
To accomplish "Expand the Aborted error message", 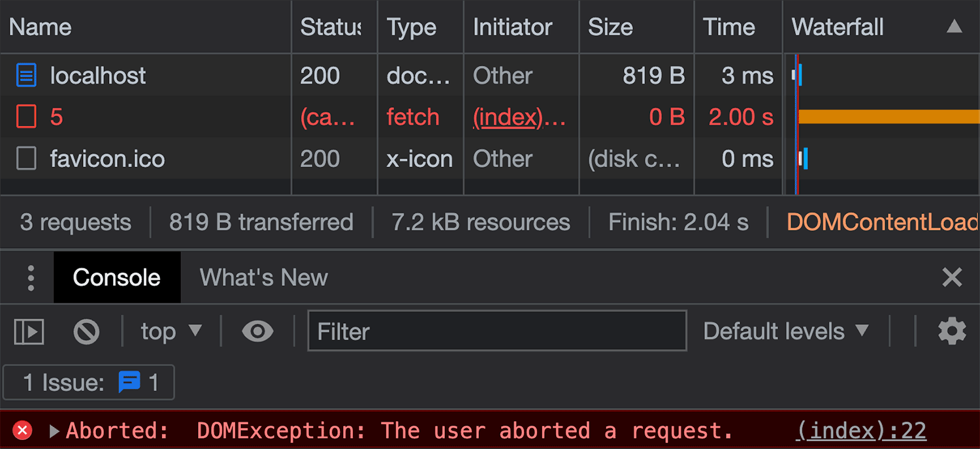I will coord(54,431).
